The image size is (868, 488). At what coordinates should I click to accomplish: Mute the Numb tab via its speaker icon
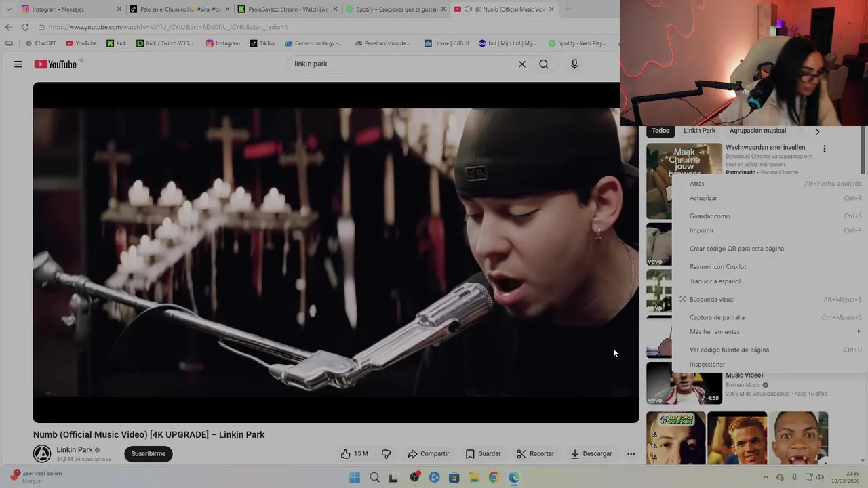click(x=468, y=9)
